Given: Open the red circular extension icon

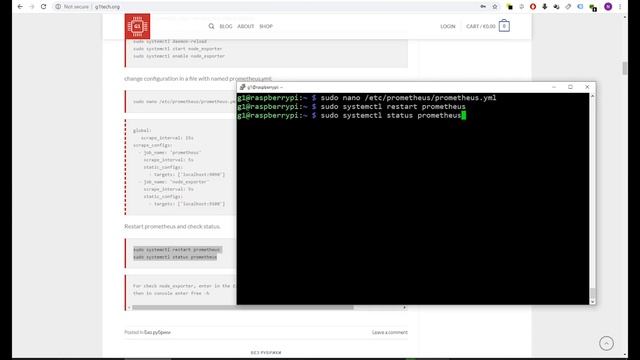Looking at the screenshot, I should click(x=533, y=7).
